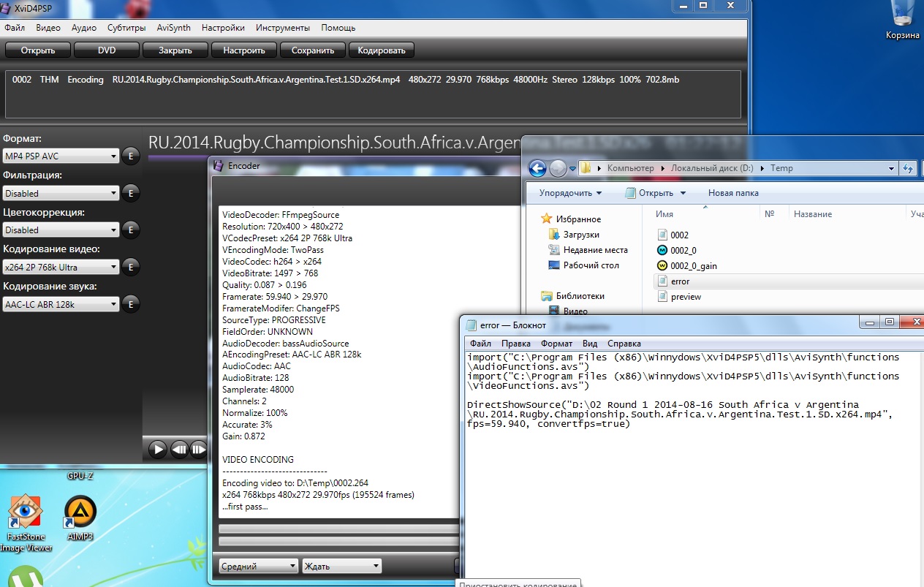
Task: Click the № column header in Explorer
Action: coord(769,214)
